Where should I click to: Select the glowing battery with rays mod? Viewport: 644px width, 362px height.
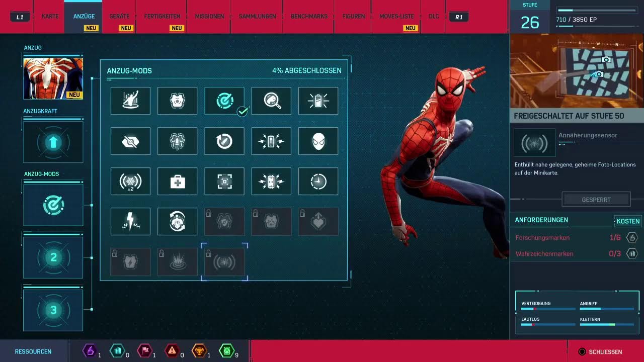318,101
